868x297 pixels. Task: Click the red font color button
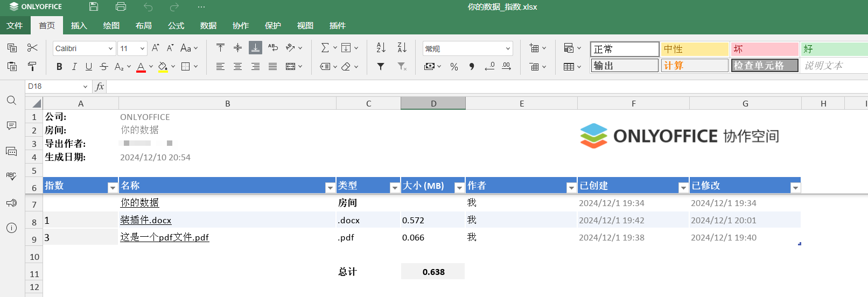tap(141, 67)
